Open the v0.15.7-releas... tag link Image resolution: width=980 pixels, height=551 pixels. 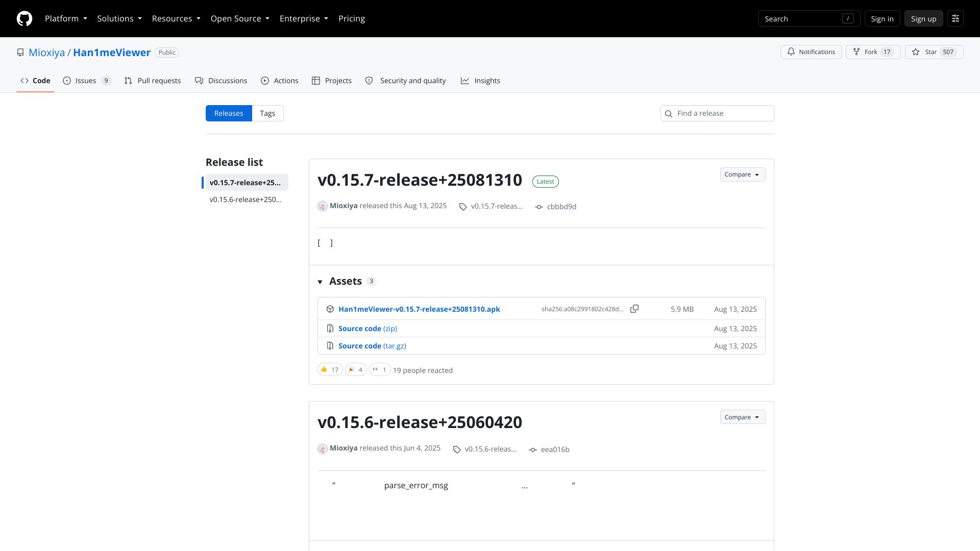coord(497,206)
